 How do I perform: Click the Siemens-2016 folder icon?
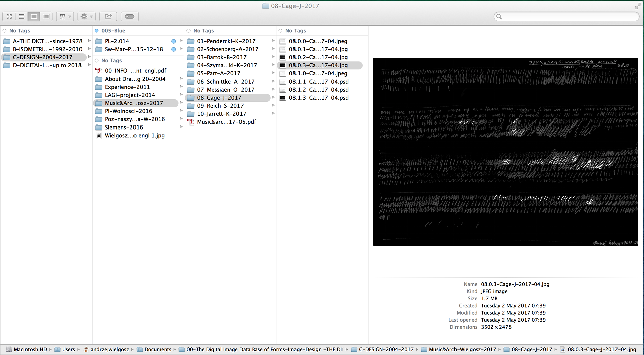click(x=99, y=128)
